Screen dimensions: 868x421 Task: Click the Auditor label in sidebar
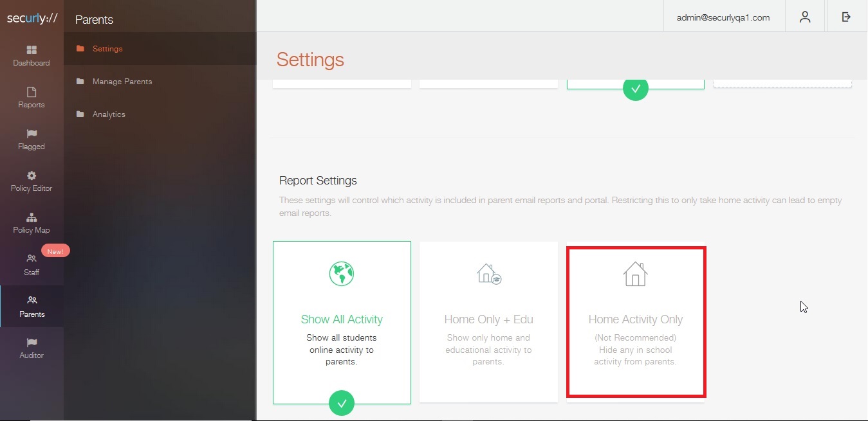click(x=32, y=355)
